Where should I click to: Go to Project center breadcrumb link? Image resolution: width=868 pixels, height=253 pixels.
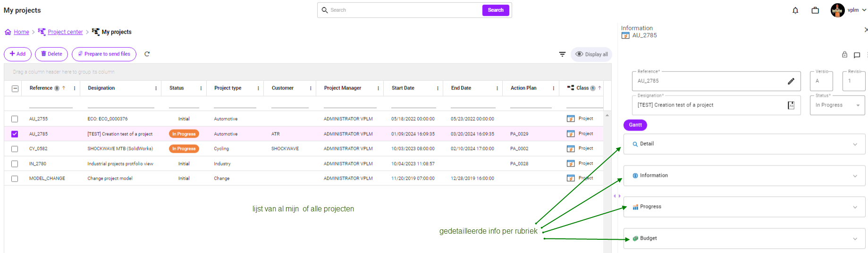click(65, 32)
